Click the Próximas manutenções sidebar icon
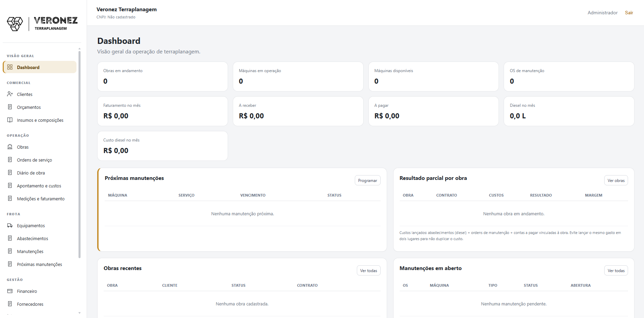 click(10, 264)
